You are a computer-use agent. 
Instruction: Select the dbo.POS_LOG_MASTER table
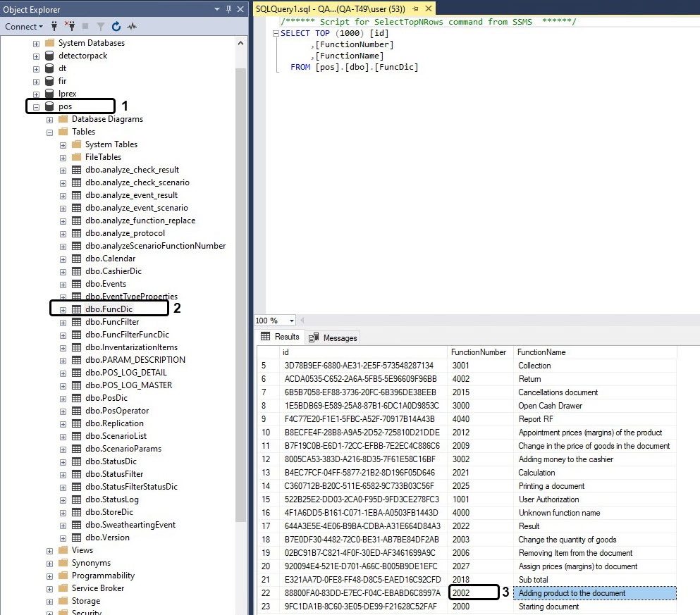[128, 385]
